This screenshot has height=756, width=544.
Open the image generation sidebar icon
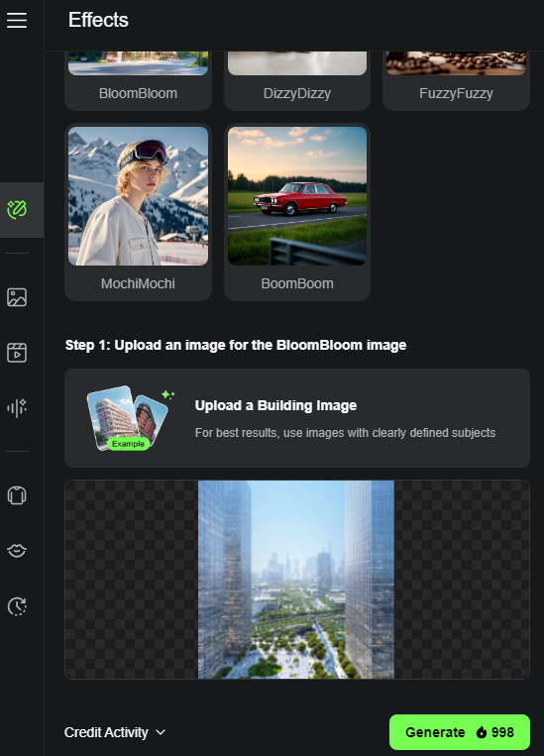pos(17,297)
